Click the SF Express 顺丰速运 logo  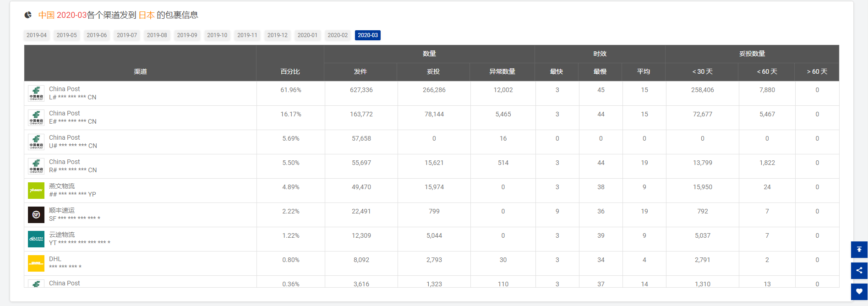pos(36,214)
